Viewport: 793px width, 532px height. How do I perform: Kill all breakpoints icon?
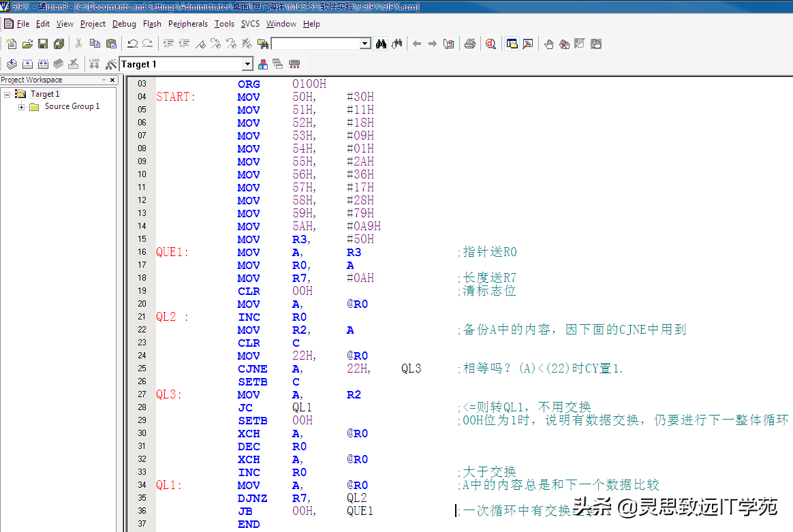coord(564,44)
